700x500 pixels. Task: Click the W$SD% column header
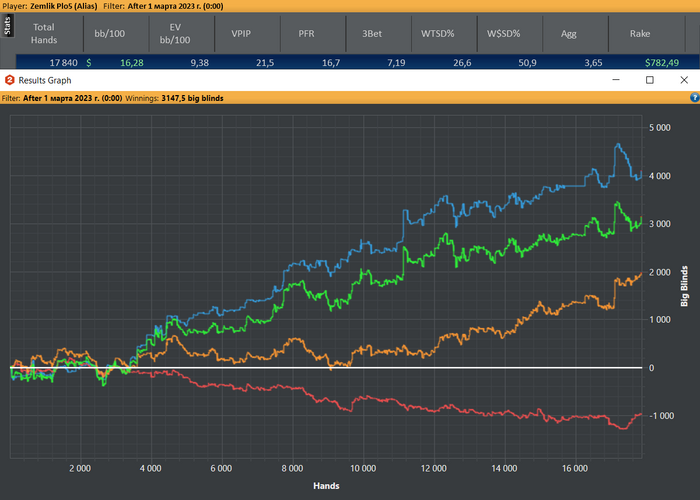point(504,33)
